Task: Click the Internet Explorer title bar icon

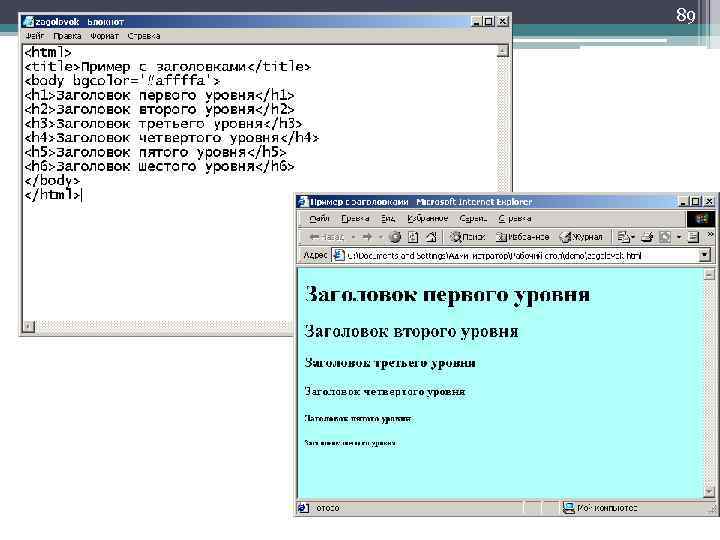Action: 303,202
